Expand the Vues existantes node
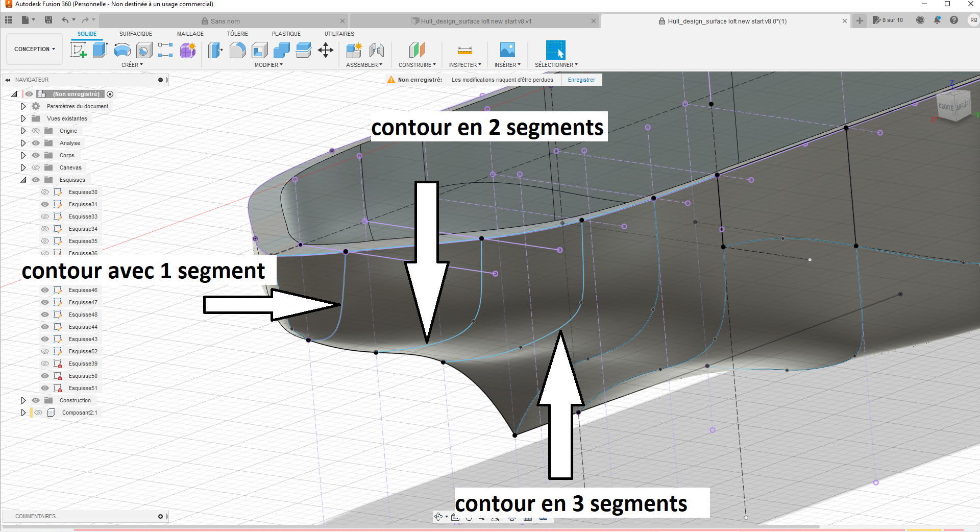Screen dimensions: 980x532 (23, 118)
